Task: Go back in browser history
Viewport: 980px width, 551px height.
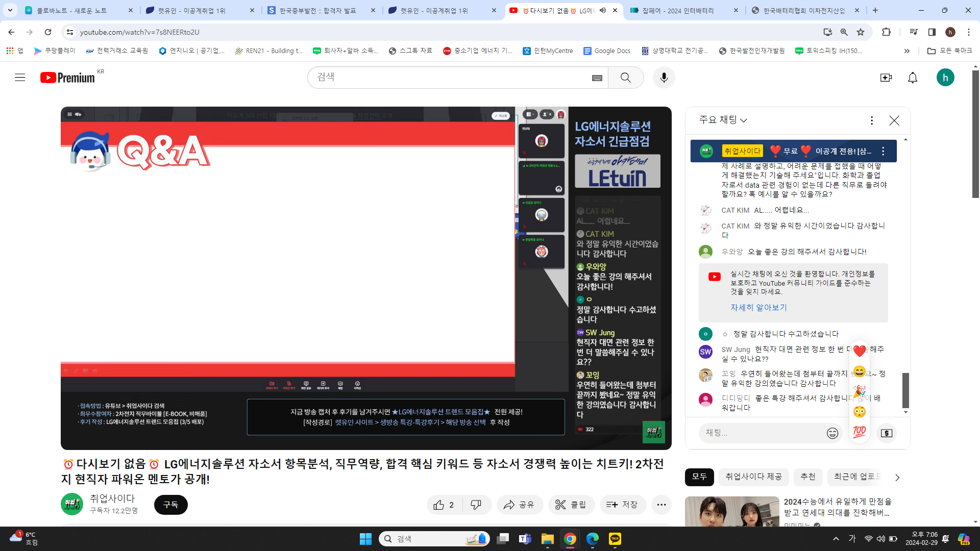Action: [x=11, y=32]
